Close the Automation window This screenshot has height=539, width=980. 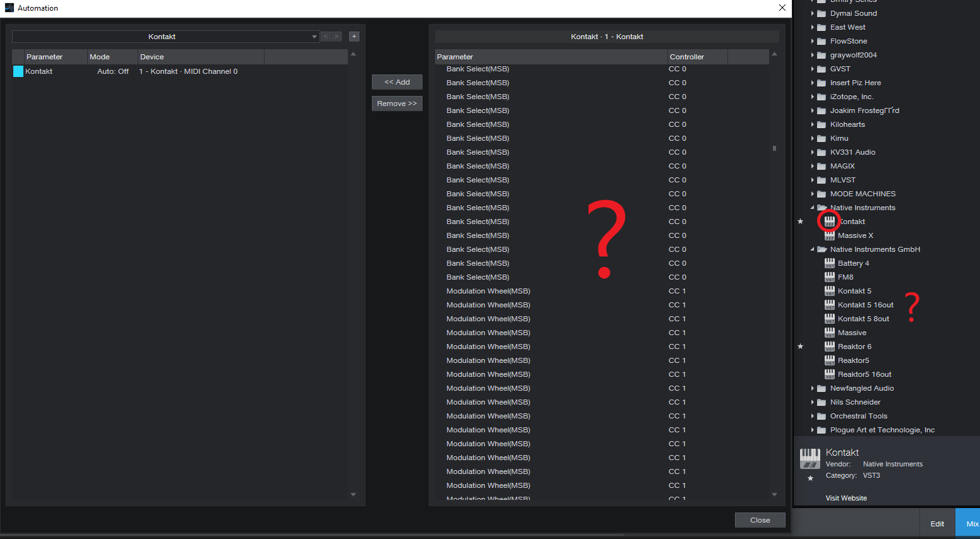click(x=782, y=8)
